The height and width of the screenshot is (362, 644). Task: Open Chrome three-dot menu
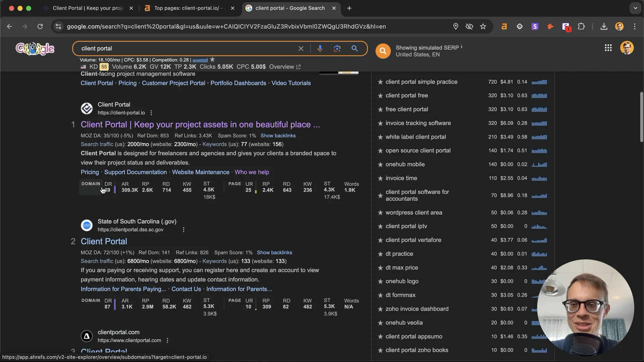point(635,26)
